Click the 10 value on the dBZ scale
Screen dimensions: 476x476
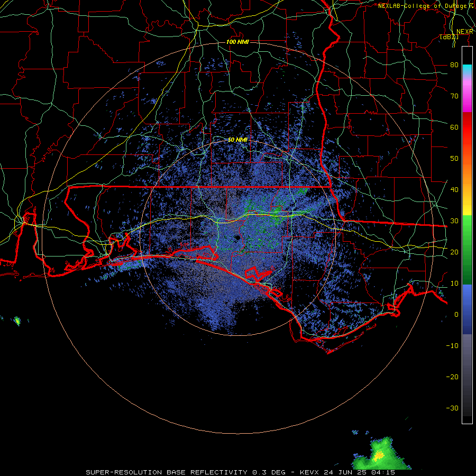tap(454, 283)
